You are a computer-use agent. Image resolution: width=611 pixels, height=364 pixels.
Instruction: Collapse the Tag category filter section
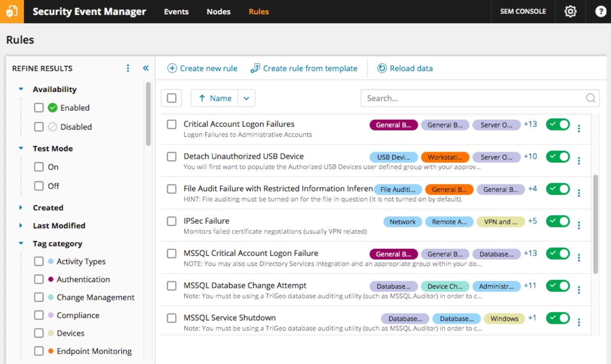pos(21,243)
